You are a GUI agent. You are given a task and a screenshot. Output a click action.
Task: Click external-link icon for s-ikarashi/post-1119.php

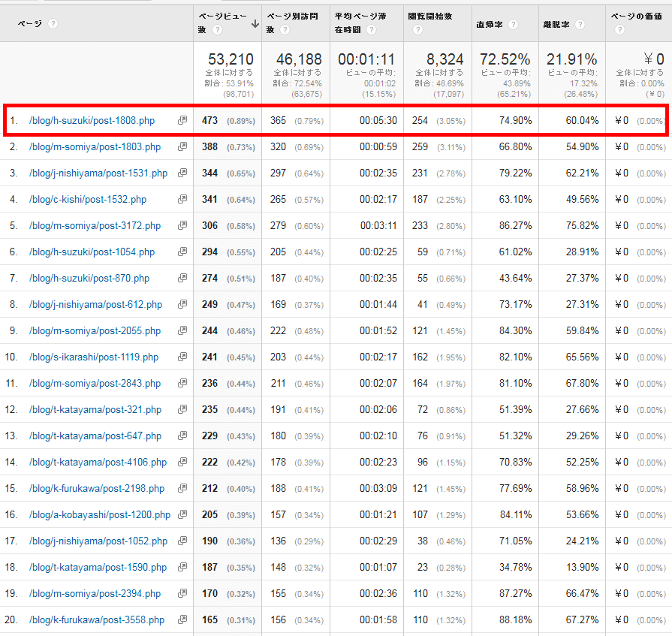[x=182, y=357]
